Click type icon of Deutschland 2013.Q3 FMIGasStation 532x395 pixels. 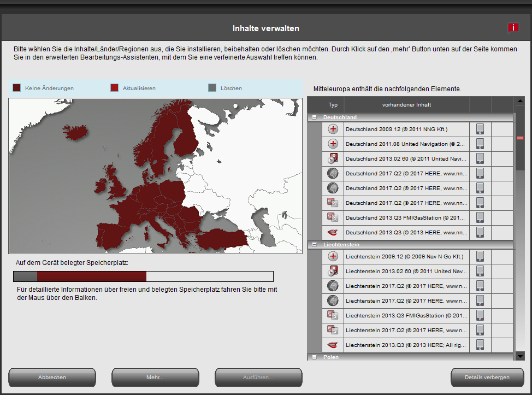pos(333,217)
